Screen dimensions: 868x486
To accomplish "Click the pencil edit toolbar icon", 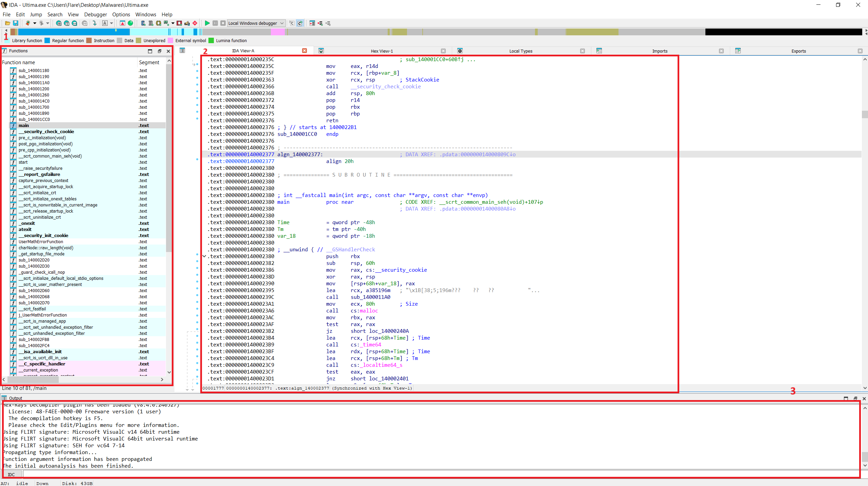I will click(187, 23).
